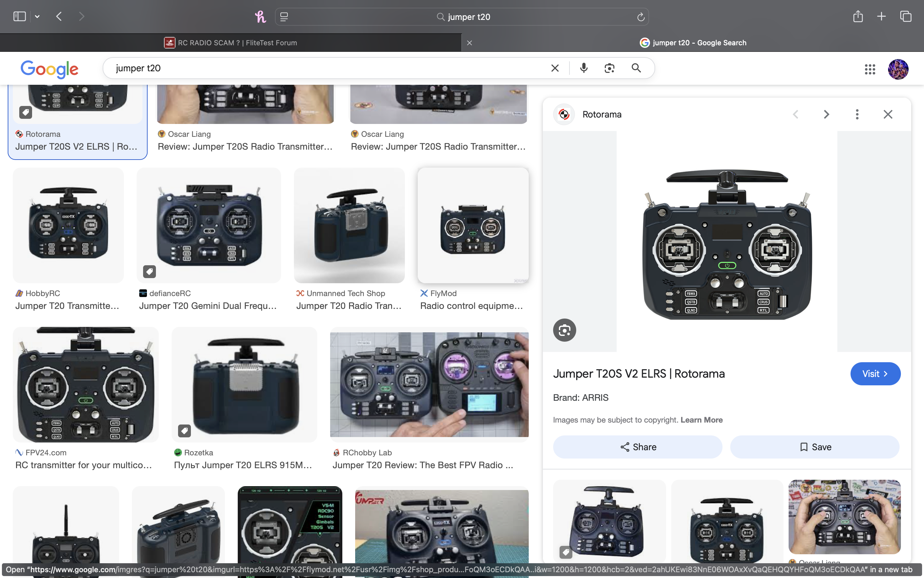Screen dimensions: 924x578
Task: Open the Safari Share button
Action: point(858,16)
